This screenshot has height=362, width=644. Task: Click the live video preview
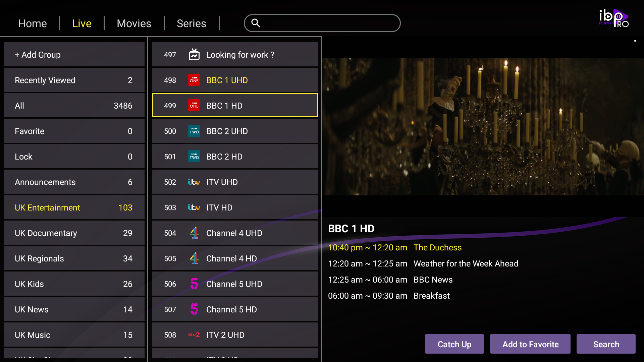(x=483, y=127)
